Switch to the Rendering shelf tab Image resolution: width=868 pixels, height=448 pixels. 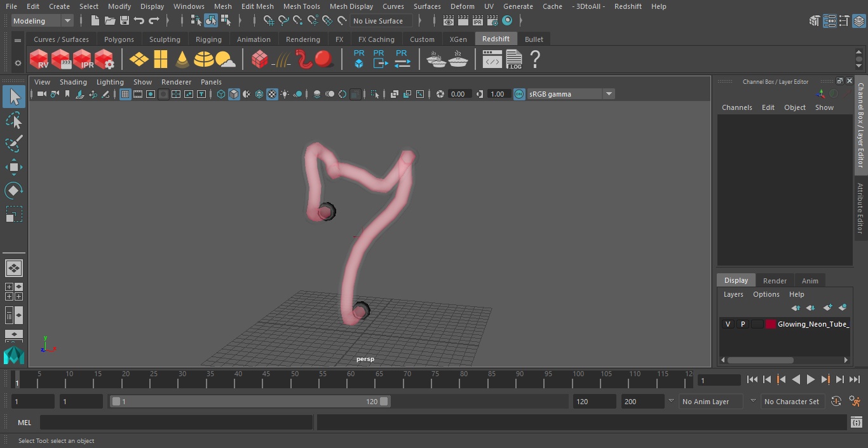[x=303, y=39]
